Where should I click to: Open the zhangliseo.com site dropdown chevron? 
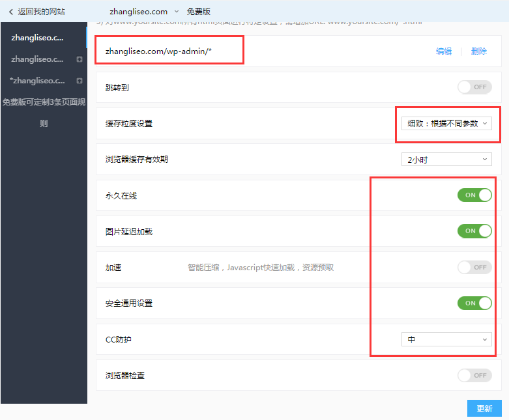click(177, 12)
